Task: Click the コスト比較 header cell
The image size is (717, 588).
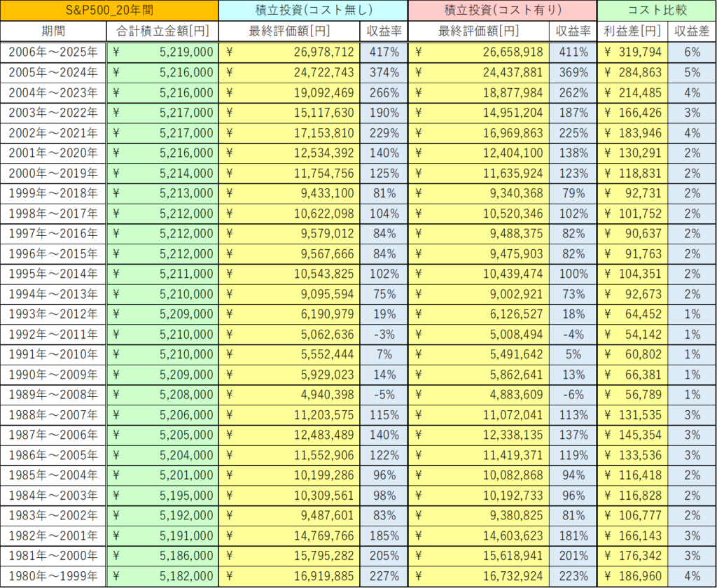Action: click(657, 10)
